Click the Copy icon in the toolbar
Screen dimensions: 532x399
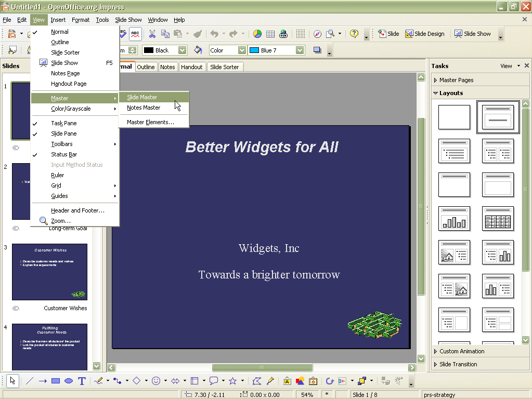point(165,34)
